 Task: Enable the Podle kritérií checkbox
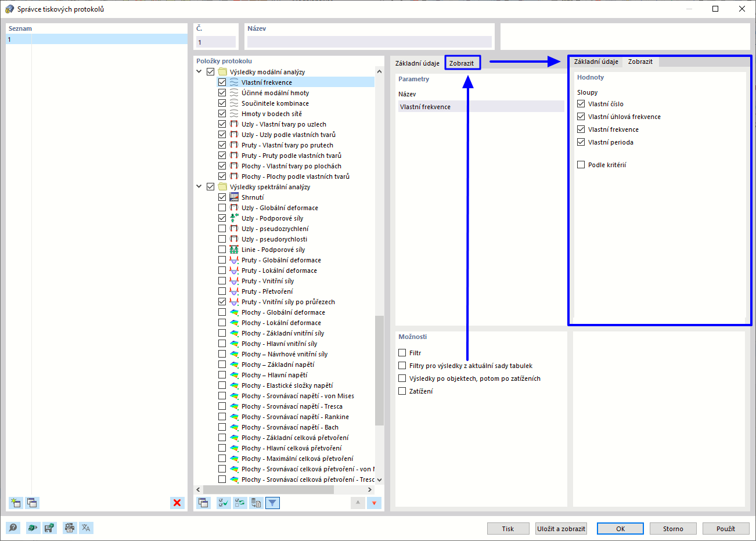pos(581,165)
